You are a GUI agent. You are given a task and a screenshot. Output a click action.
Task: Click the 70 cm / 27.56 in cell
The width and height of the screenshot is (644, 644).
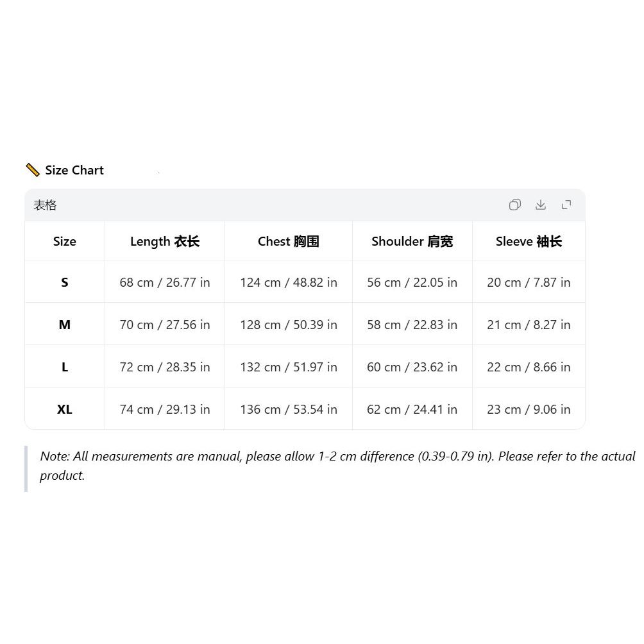click(x=165, y=325)
